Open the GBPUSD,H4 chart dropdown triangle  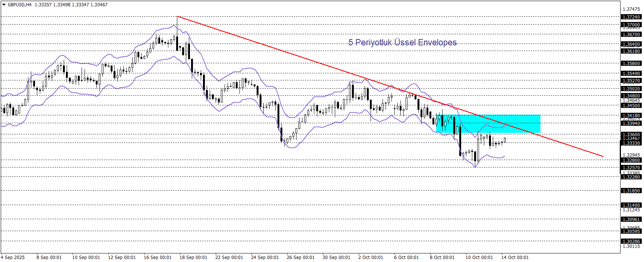(x=4, y=5)
